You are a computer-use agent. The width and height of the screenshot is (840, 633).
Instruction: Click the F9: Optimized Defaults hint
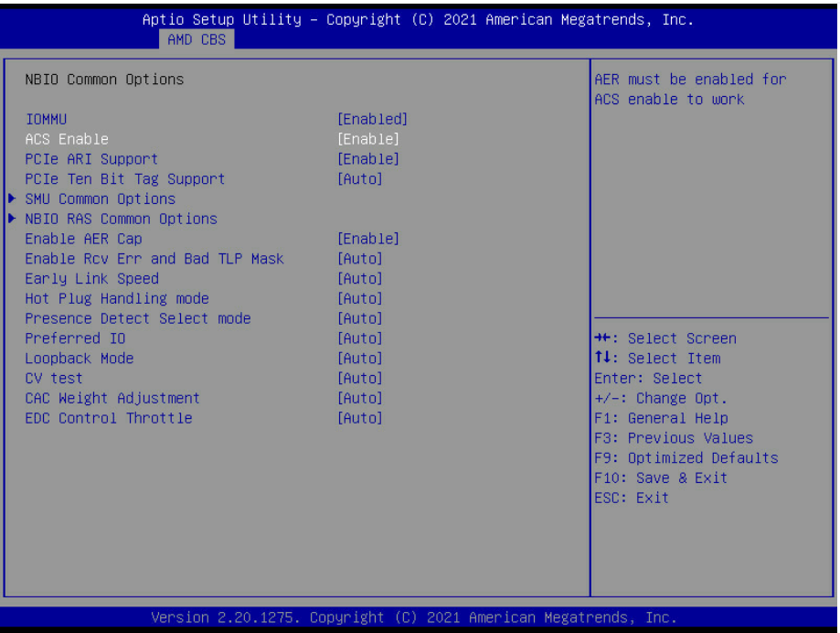[x=686, y=457]
